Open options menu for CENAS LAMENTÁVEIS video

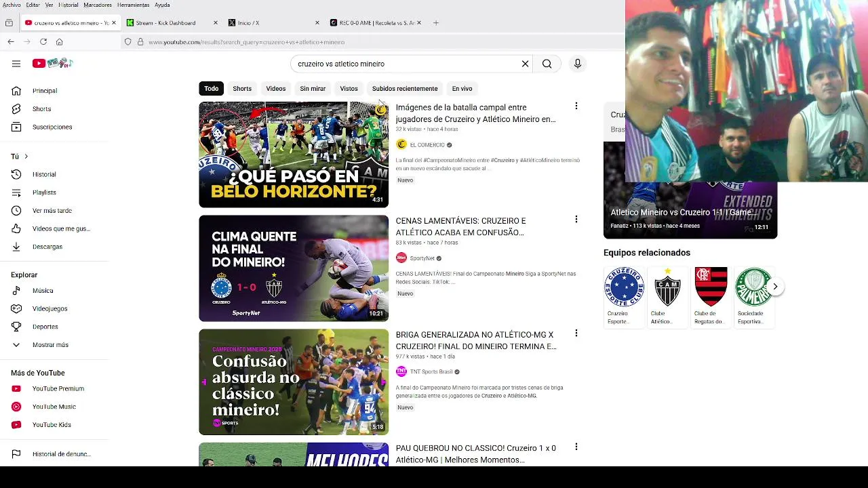(x=576, y=220)
